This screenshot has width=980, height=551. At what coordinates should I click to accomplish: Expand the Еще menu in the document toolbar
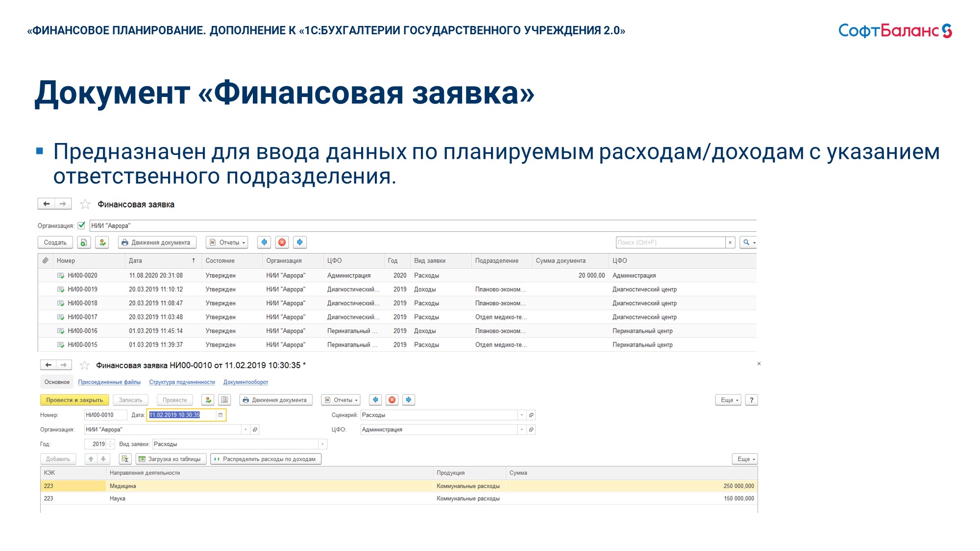729,400
